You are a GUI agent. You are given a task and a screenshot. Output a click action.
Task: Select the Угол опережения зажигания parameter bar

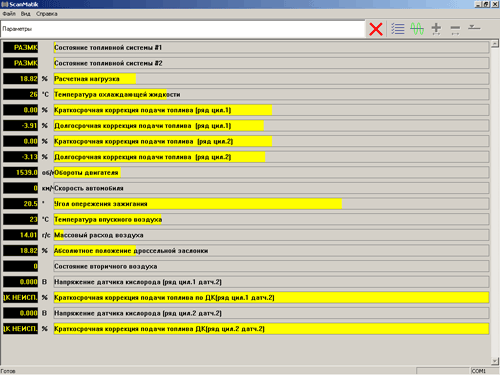click(271, 204)
